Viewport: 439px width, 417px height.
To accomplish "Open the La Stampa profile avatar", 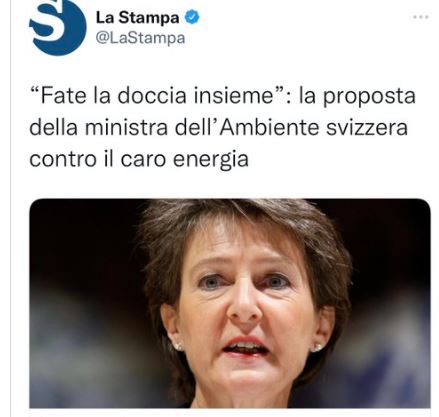I will [58, 25].
